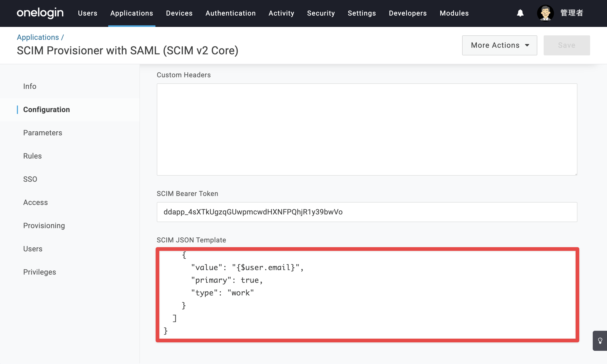The width and height of the screenshot is (607, 364).
Task: Click the "primary": true line
Action: [227, 280]
